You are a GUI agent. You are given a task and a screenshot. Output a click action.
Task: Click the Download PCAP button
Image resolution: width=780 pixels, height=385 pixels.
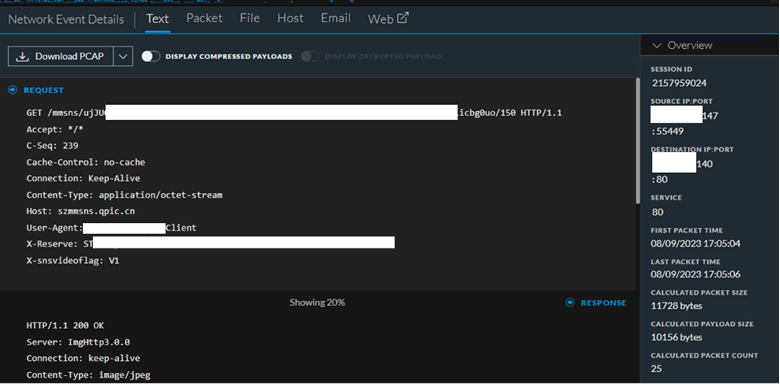point(61,56)
